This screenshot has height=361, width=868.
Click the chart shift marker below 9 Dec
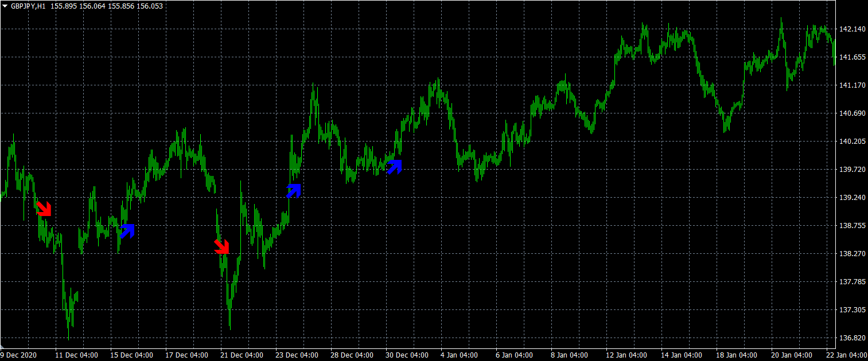2,347
